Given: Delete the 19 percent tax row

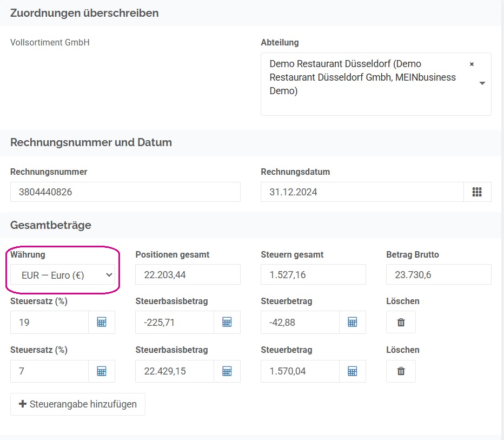Looking at the screenshot, I should tap(401, 322).
